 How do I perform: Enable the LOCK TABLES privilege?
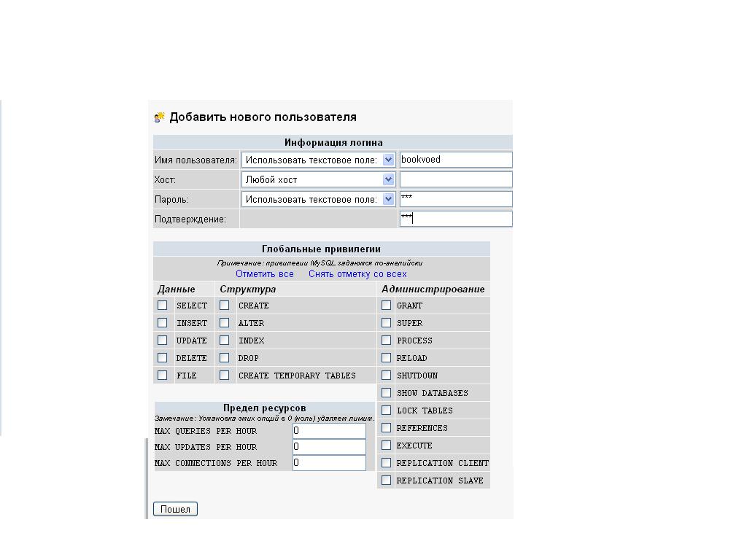point(387,411)
